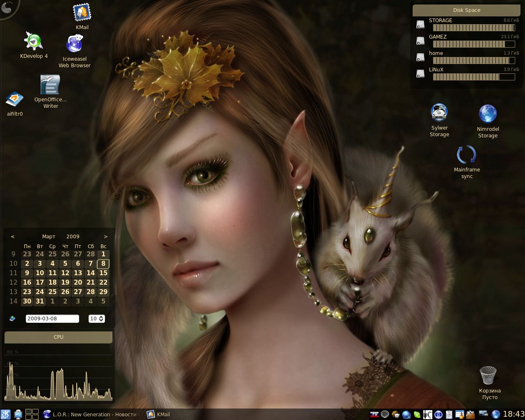Switch to the KMail taskbar entry
Viewport: 525px width, 420px height.
pyautogui.click(x=158, y=414)
